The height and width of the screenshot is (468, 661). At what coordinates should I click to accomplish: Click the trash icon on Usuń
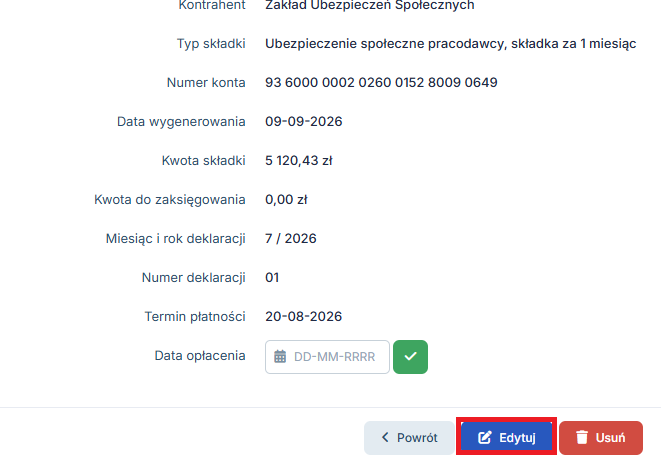(x=582, y=438)
